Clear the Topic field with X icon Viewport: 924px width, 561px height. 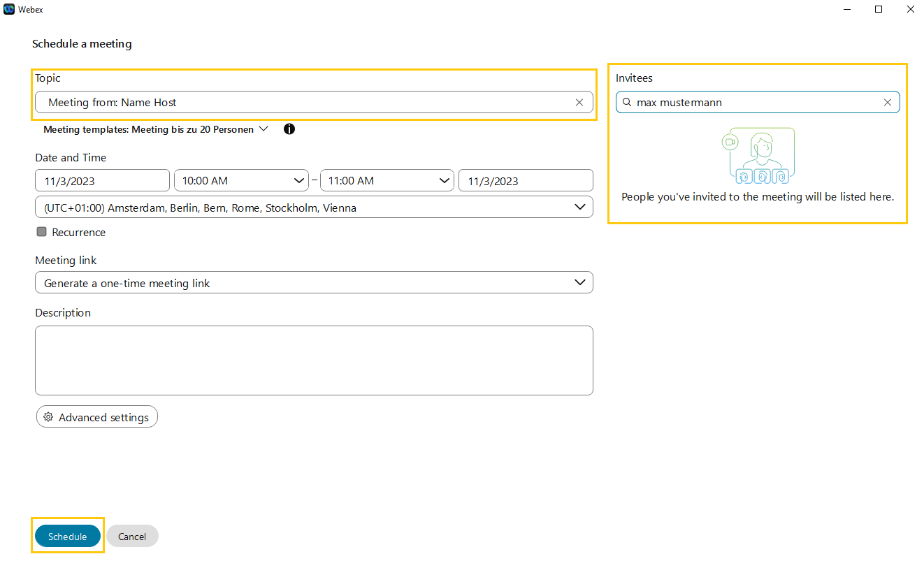click(579, 103)
